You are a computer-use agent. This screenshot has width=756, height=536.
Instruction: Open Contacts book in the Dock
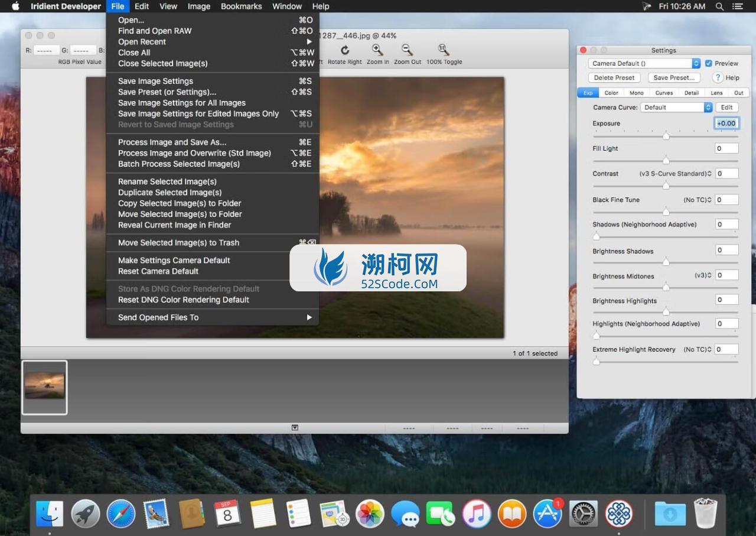tap(192, 513)
